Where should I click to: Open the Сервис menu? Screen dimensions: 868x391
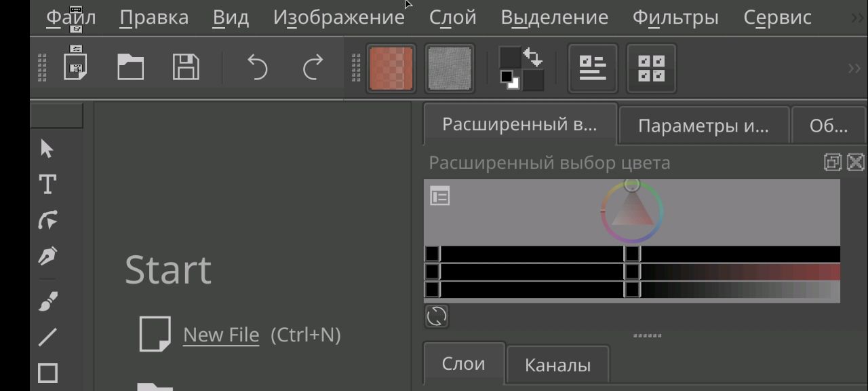777,17
